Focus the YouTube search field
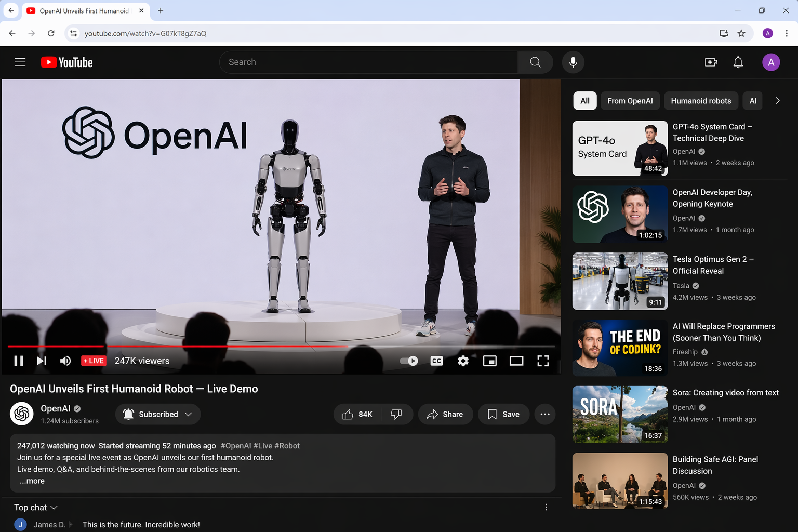The width and height of the screenshot is (798, 532). pos(368,62)
